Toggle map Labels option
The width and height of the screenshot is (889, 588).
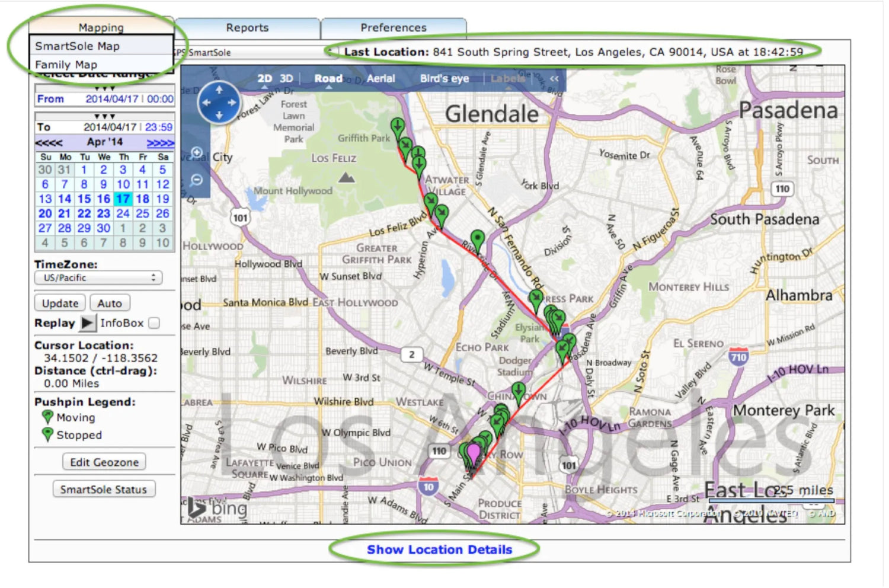[507, 78]
